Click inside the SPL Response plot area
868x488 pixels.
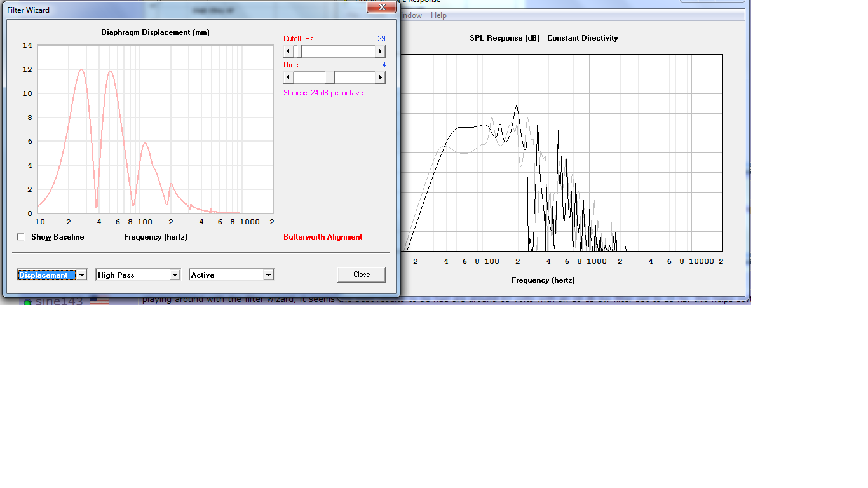pos(562,152)
